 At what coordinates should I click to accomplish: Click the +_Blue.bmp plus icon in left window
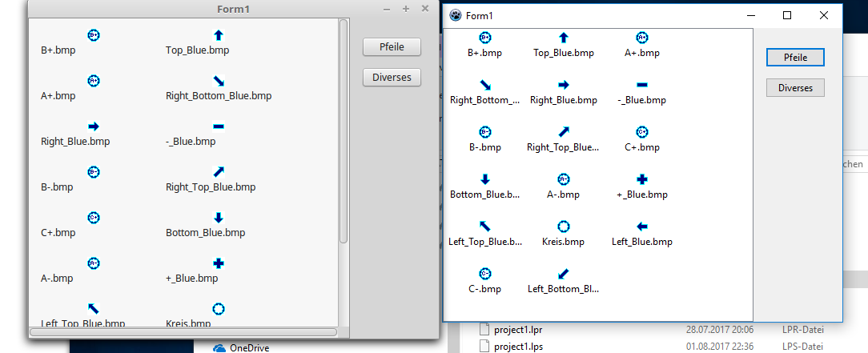tap(219, 263)
